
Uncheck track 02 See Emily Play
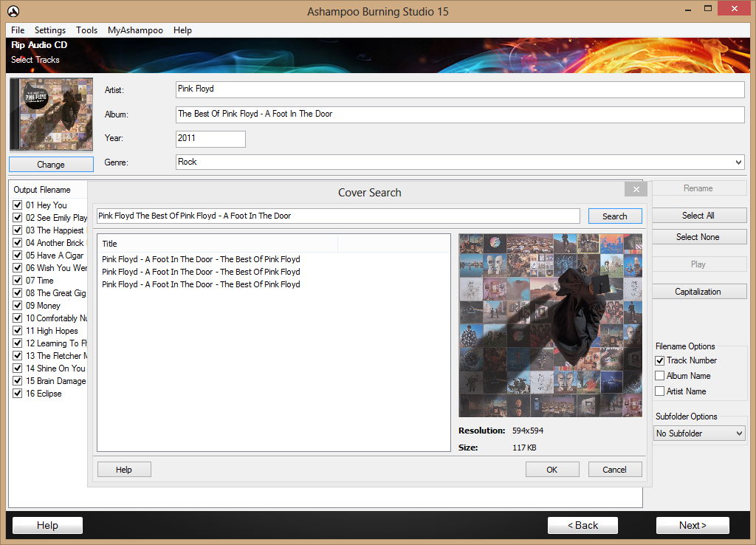coord(18,217)
